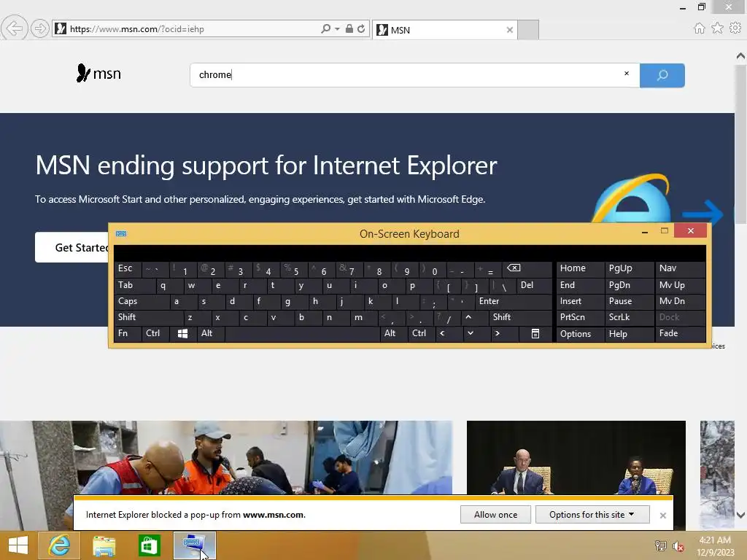Select the MSN browser tab
Screen dimensions: 747x560
pyautogui.click(x=444, y=30)
